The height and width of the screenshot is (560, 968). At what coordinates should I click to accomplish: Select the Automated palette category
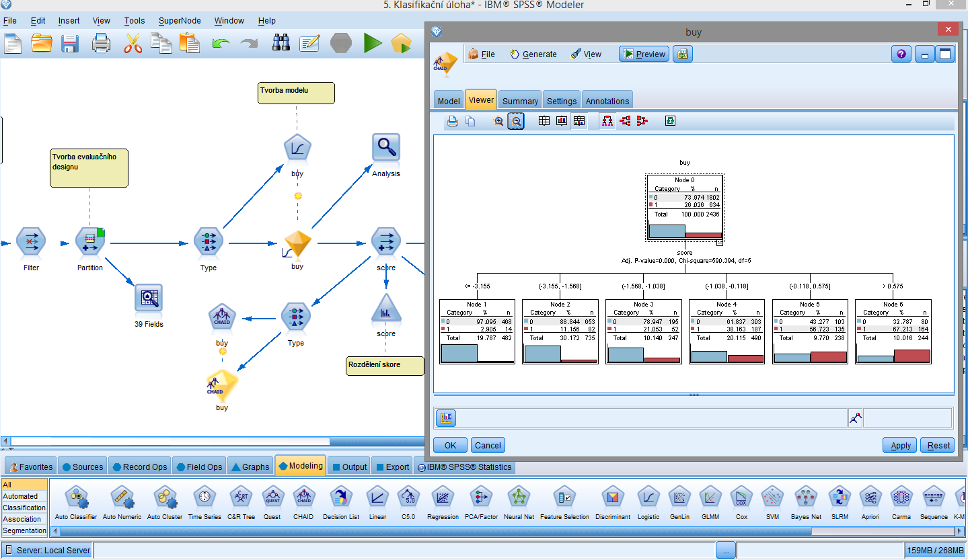click(24, 496)
